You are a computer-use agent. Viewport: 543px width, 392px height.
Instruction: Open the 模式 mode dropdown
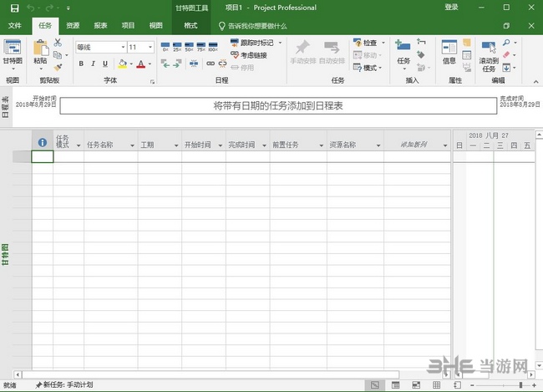point(380,68)
